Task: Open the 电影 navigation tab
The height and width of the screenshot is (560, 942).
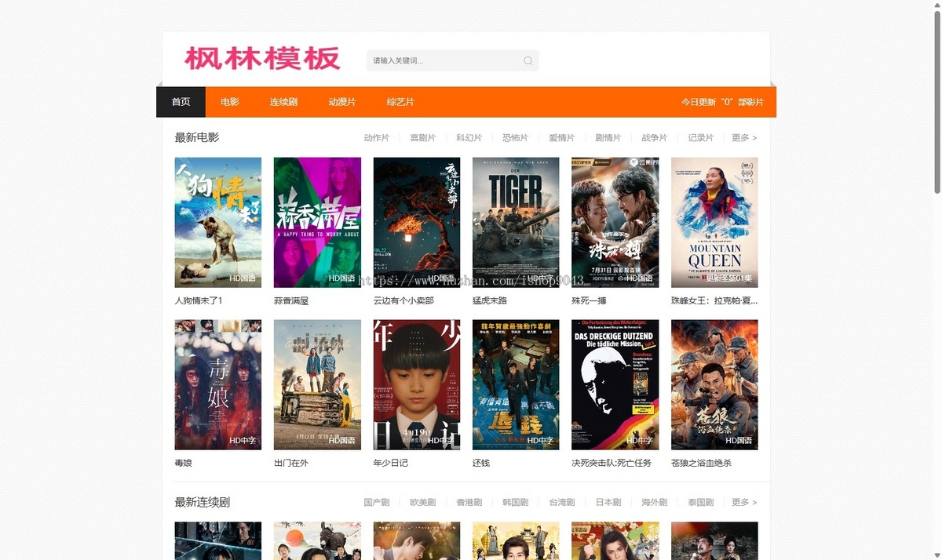Action: tap(230, 102)
